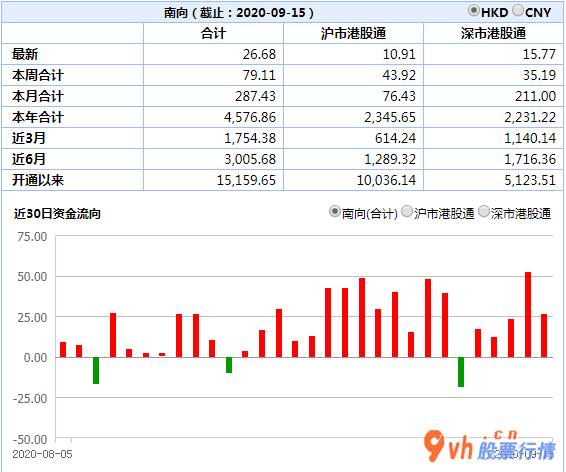
Task: Click the 50.00 y-axis label
Action: (32, 277)
